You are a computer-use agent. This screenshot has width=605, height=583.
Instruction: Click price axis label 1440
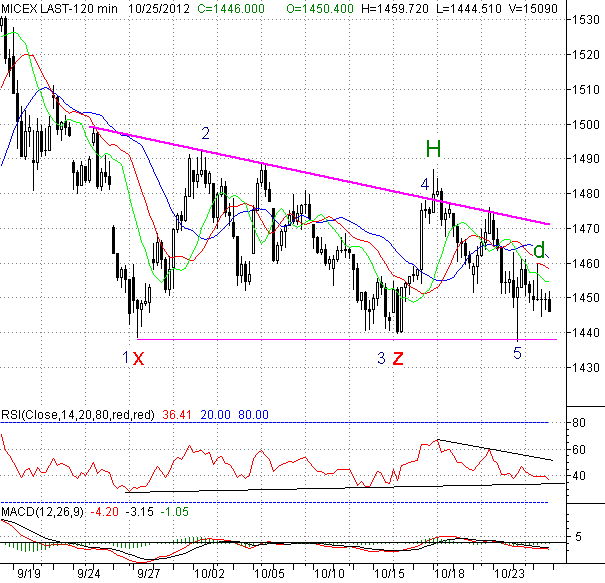[585, 333]
